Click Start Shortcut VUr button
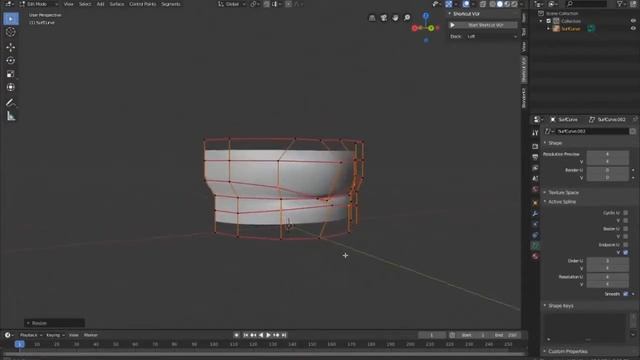This screenshot has width=640, height=360. click(483, 25)
